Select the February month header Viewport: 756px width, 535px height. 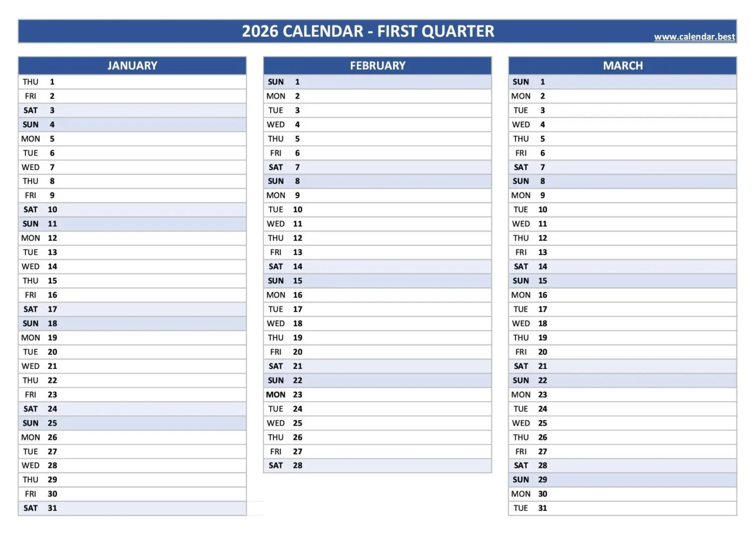[378, 66]
